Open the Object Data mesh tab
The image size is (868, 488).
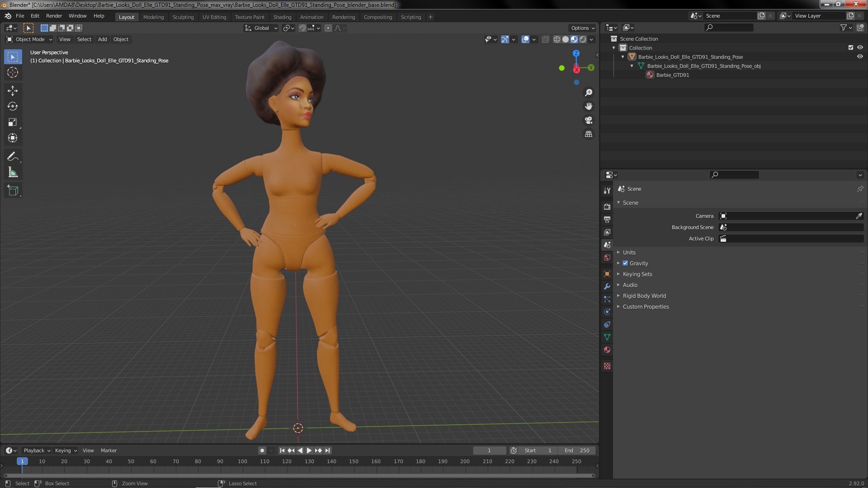(607, 337)
